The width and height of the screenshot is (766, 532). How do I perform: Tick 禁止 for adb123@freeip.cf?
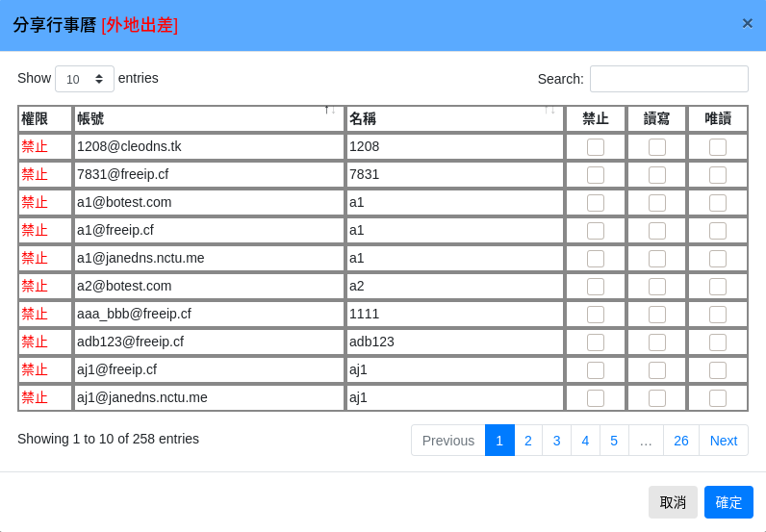click(596, 342)
